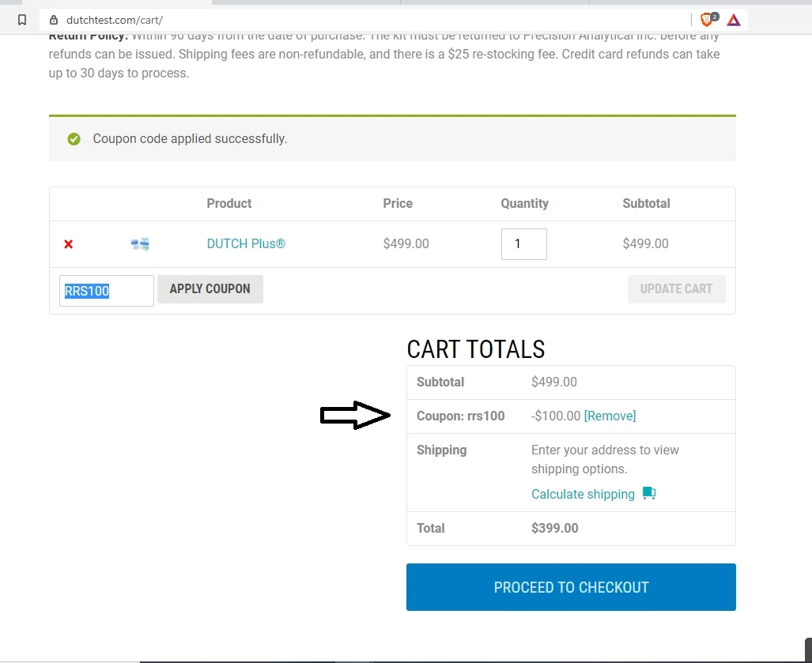
Task: Open the Calculate shipping link
Action: pyautogui.click(x=583, y=494)
